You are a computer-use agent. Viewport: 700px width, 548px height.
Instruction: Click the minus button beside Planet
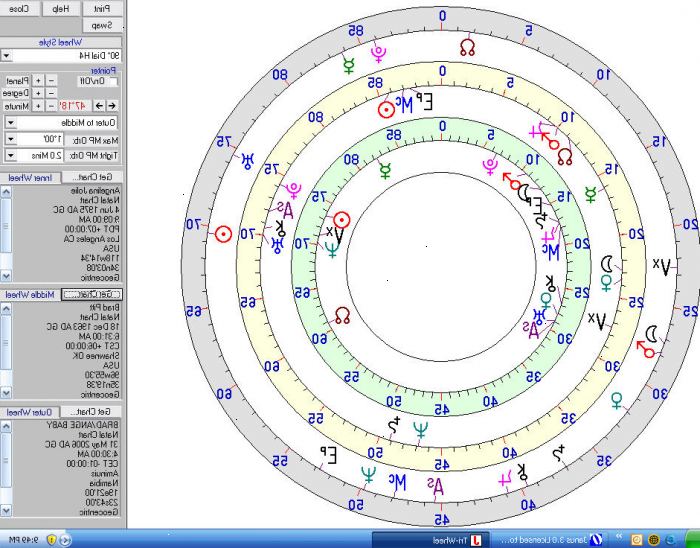[x=52, y=81]
